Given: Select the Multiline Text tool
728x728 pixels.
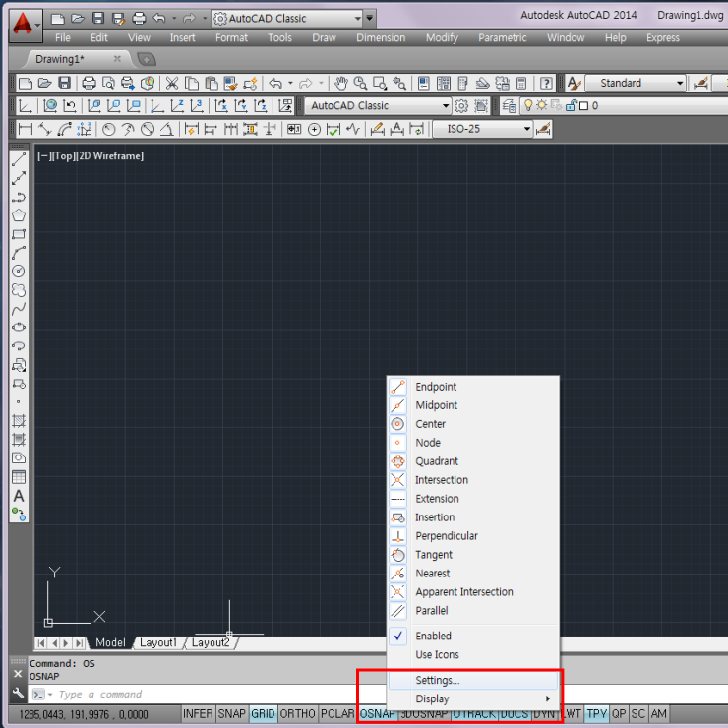Looking at the screenshot, I should (19, 496).
